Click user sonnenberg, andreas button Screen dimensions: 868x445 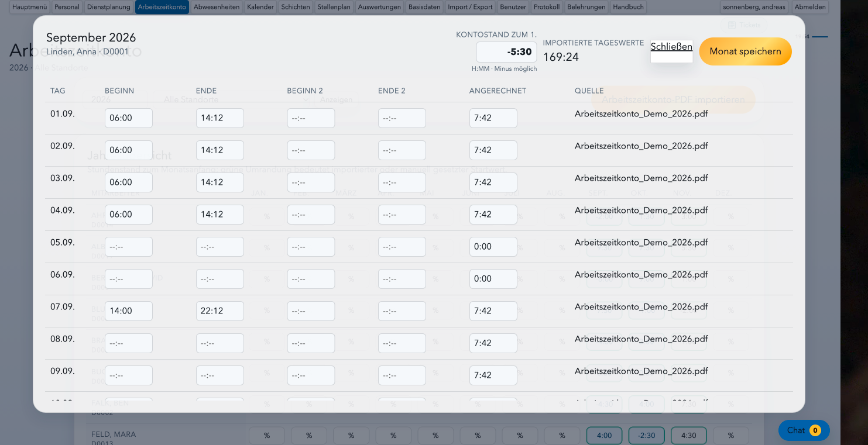(x=754, y=7)
